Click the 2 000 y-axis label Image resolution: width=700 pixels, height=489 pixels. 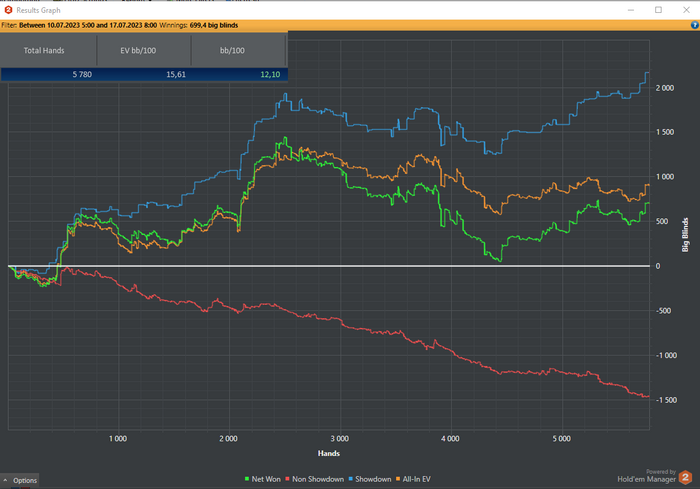[x=665, y=88]
